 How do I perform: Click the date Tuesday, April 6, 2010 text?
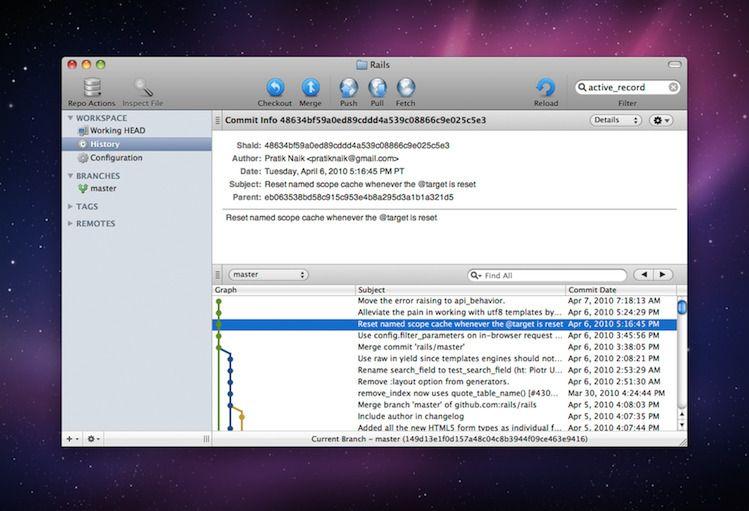tap(334, 171)
